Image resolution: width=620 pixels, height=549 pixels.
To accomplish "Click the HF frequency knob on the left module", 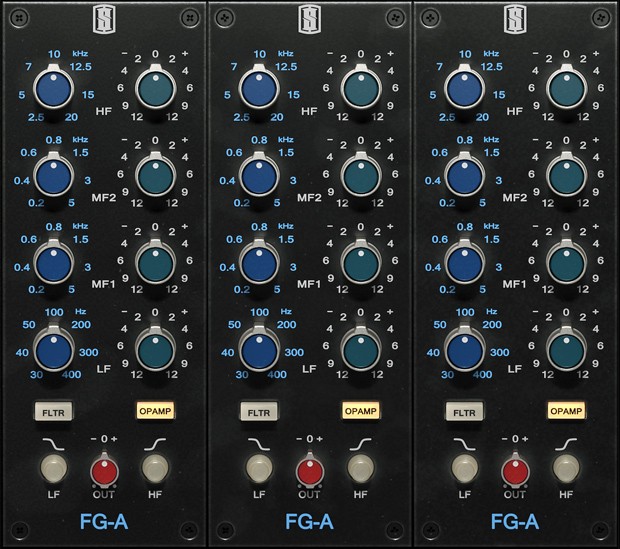I will pyautogui.click(x=53, y=89).
